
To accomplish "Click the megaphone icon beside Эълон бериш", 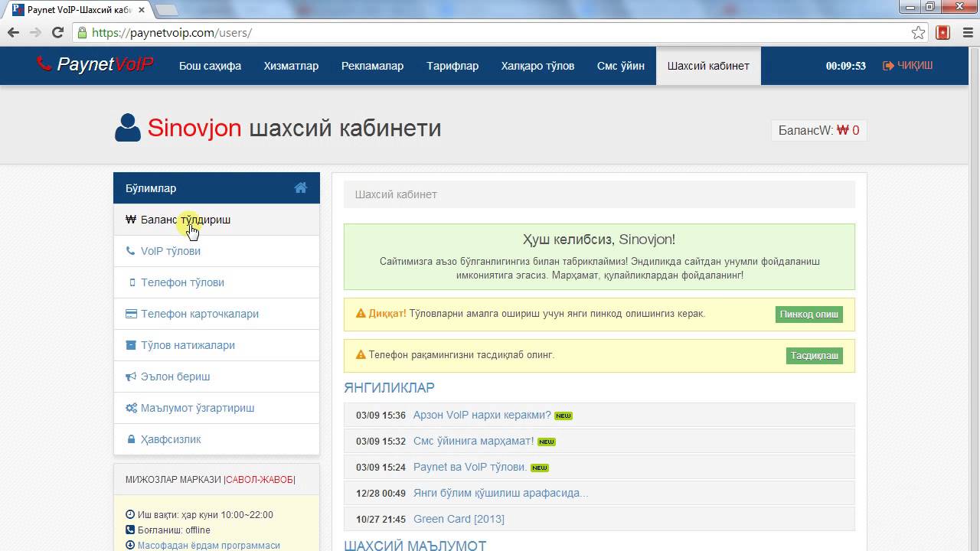I will coord(131,377).
